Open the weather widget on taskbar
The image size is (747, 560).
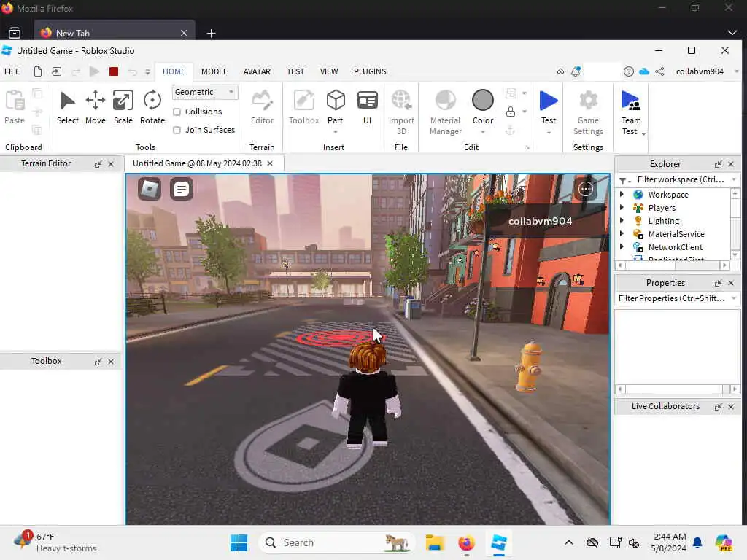tap(55, 542)
